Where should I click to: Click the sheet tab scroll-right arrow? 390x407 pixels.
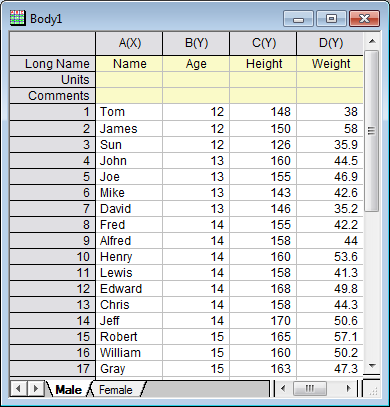35,389
